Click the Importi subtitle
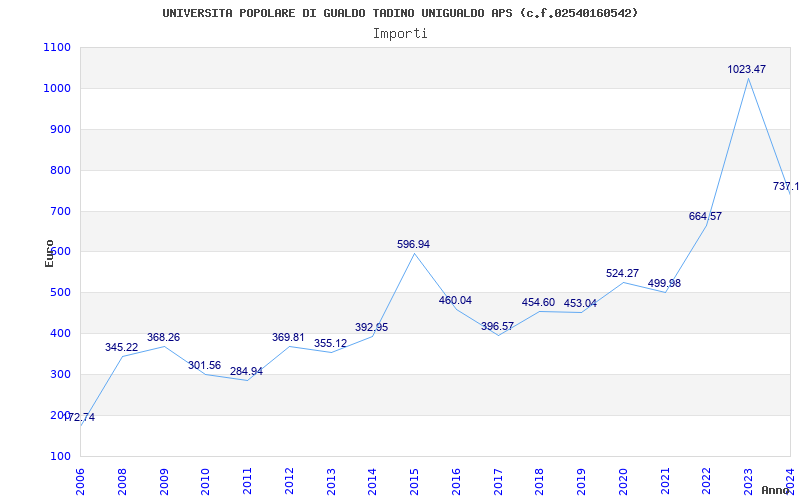Viewport: 800px width, 500px height. (400, 34)
